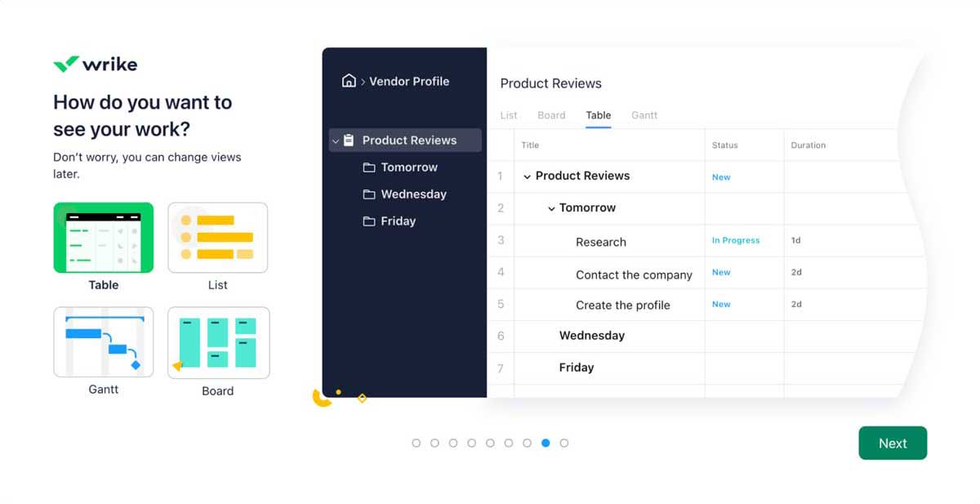
Task: Open the Gantt tab
Action: pos(644,115)
